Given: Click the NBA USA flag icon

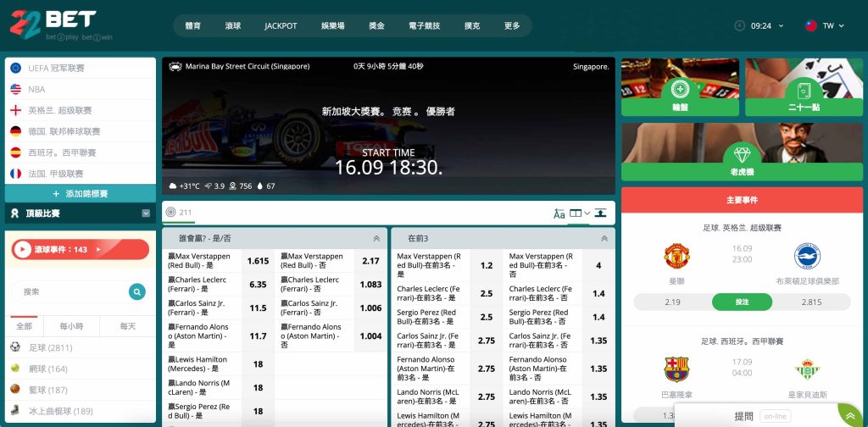Looking at the screenshot, I should click(15, 89).
